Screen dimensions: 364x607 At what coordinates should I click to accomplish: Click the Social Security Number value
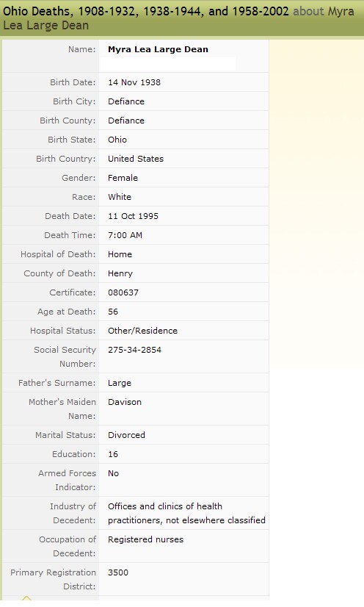[134, 350]
